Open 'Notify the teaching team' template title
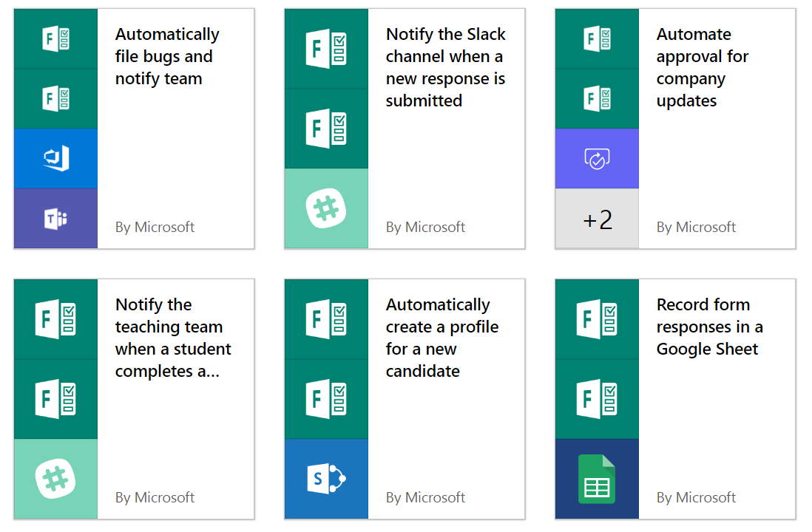Viewport: 812px width, 532px height. [x=173, y=338]
